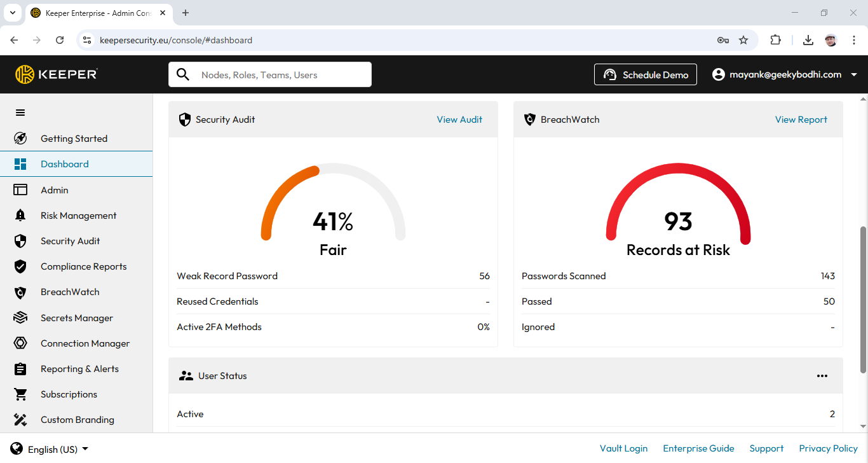Screen dimensions: 868x463
Task: Click the account avatar icon
Action: tap(719, 74)
